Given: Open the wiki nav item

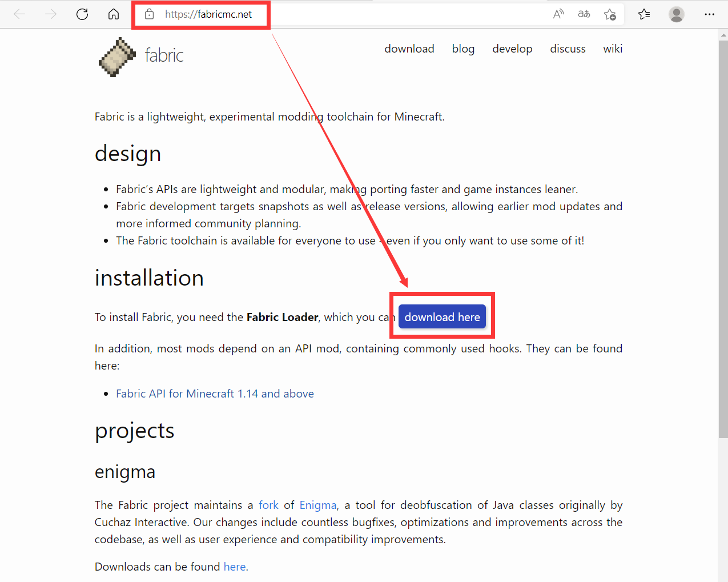Looking at the screenshot, I should (x=612, y=49).
